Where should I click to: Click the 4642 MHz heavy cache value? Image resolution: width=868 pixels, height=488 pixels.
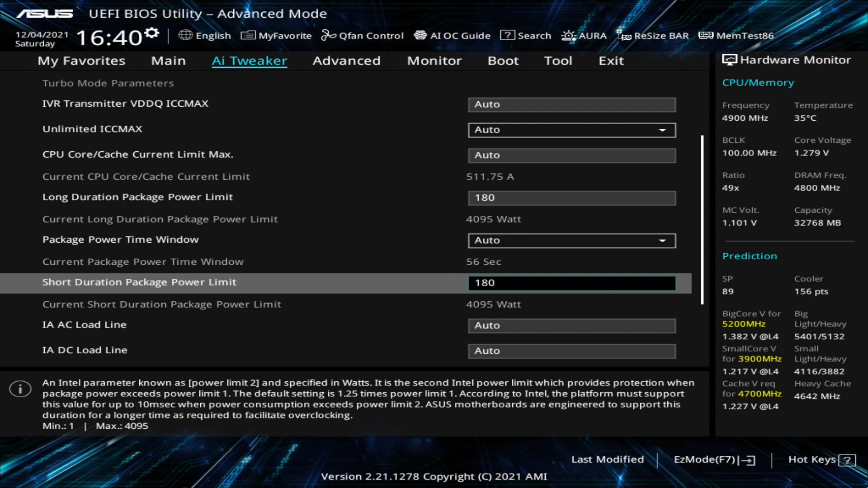[x=817, y=396]
